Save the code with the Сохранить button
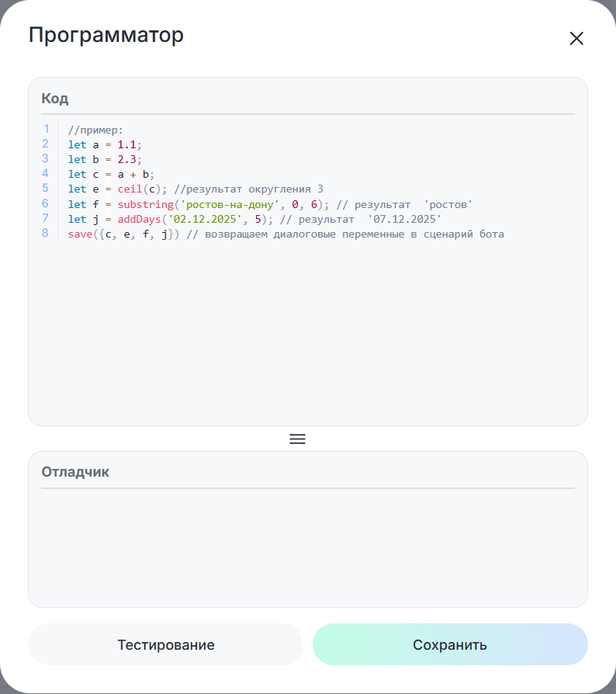The height and width of the screenshot is (694, 616). tap(450, 644)
